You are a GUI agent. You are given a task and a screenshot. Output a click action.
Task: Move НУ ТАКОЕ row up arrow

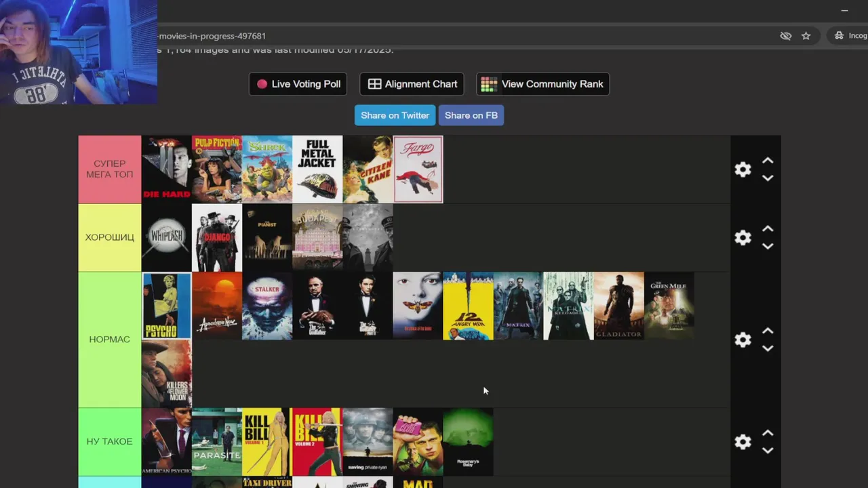[768, 433]
